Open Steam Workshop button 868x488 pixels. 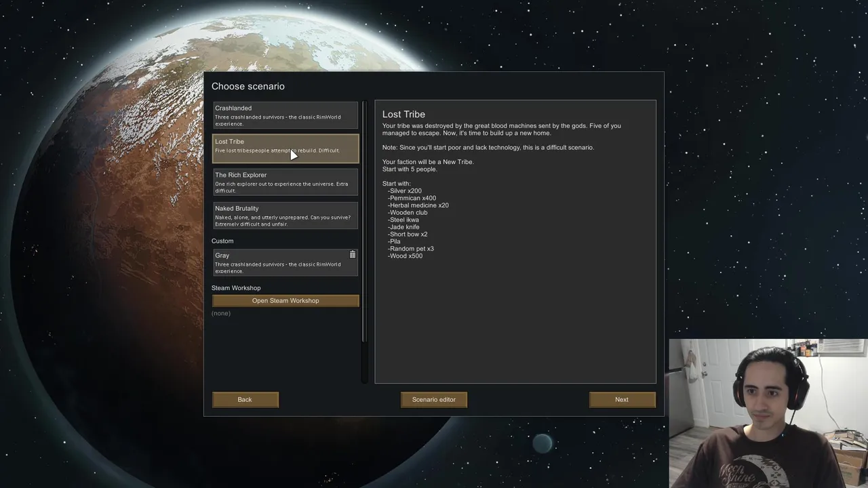285,300
